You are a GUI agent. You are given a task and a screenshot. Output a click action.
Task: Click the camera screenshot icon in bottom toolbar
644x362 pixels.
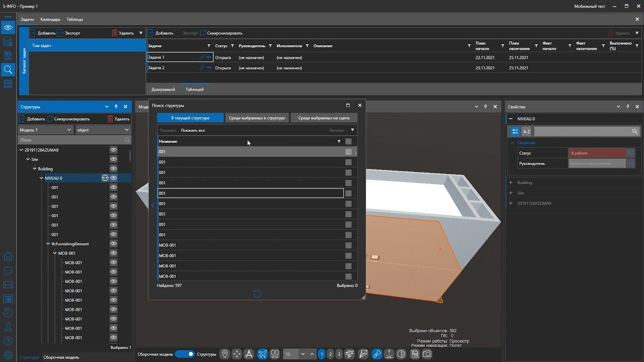pyautogui.click(x=427, y=354)
